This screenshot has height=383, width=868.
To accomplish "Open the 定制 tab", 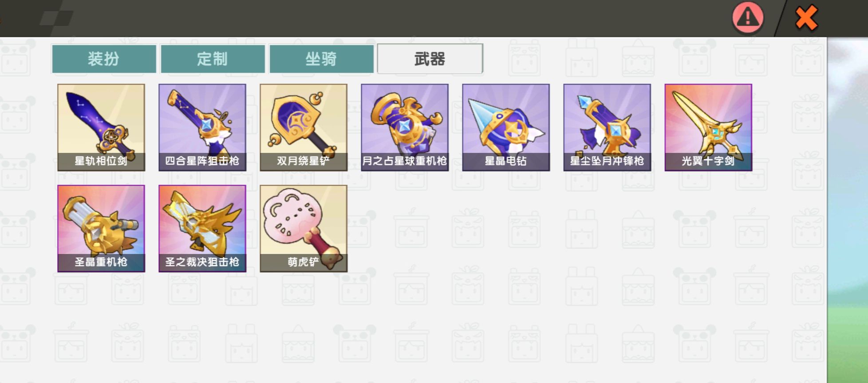I will coord(213,59).
